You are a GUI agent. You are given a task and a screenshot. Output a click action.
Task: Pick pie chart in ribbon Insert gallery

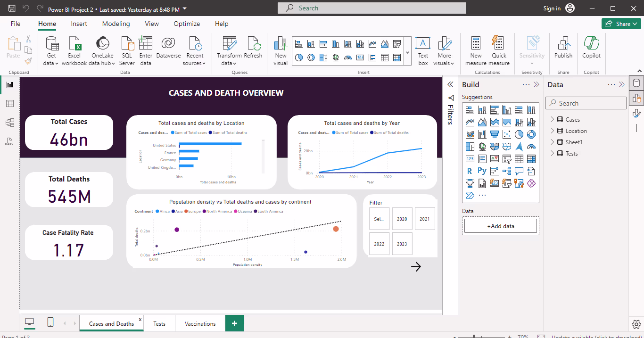(x=298, y=58)
